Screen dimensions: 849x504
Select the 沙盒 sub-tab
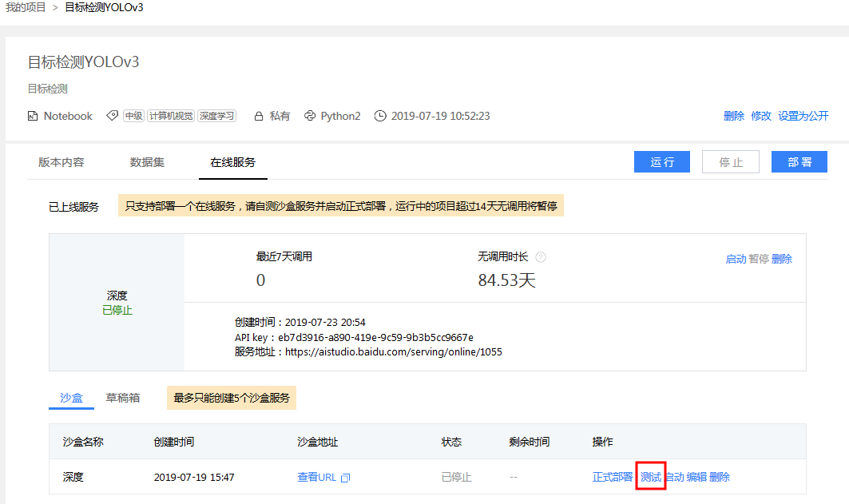pos(71,398)
